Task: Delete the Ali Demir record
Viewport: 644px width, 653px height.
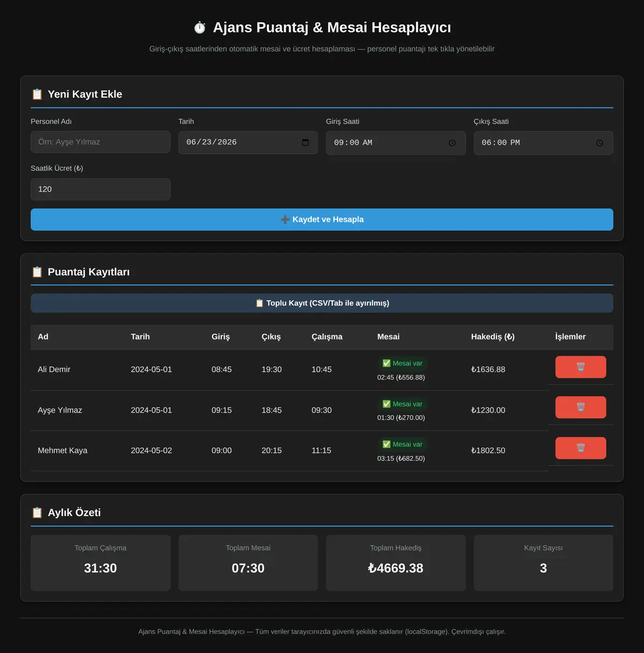Action: [x=581, y=367]
